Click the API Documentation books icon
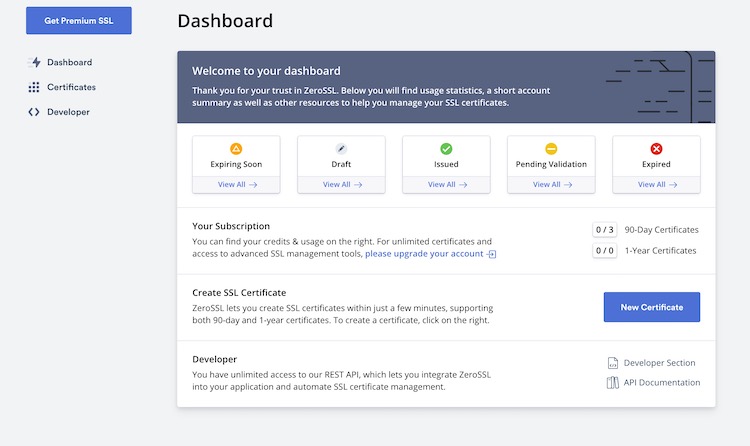 click(613, 382)
